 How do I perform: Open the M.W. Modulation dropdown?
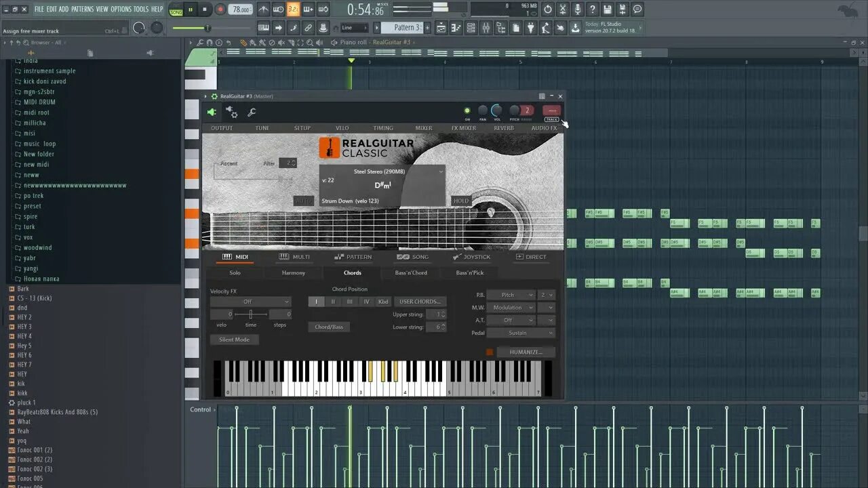click(512, 308)
